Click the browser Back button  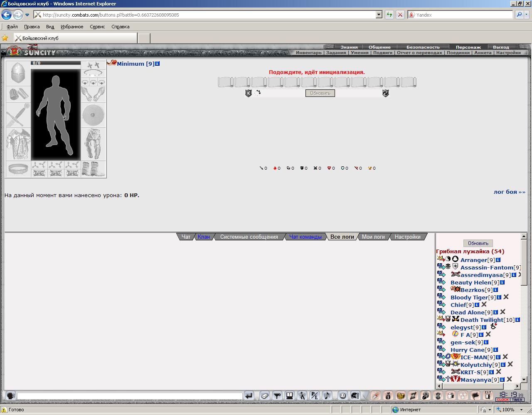pos(6,15)
